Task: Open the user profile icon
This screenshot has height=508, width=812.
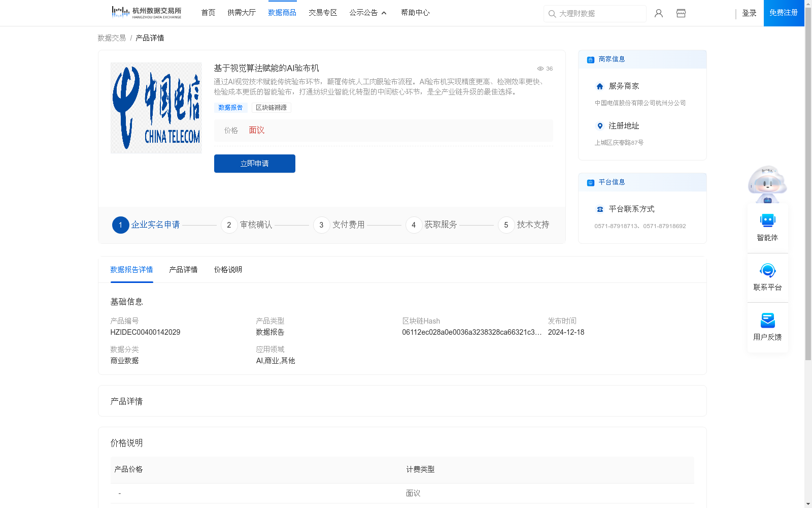Action: 659,13
